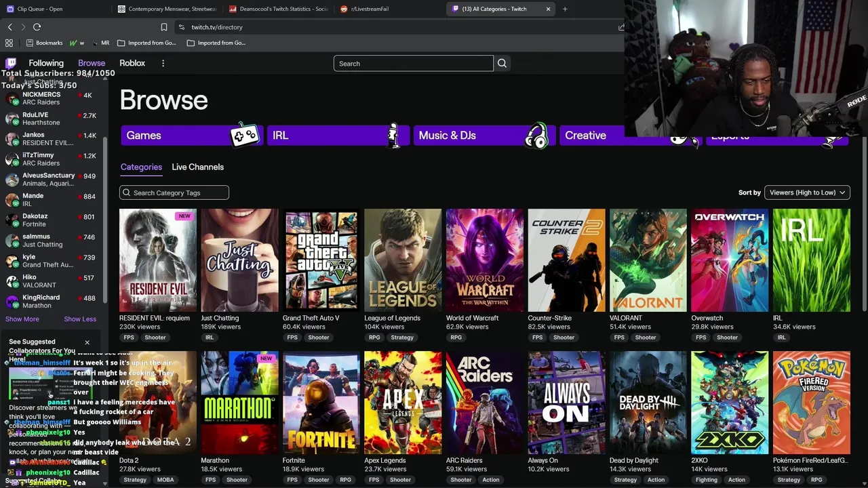Open the three-dot more menu beside Roblox
The height and width of the screenshot is (488, 868).
click(x=163, y=63)
